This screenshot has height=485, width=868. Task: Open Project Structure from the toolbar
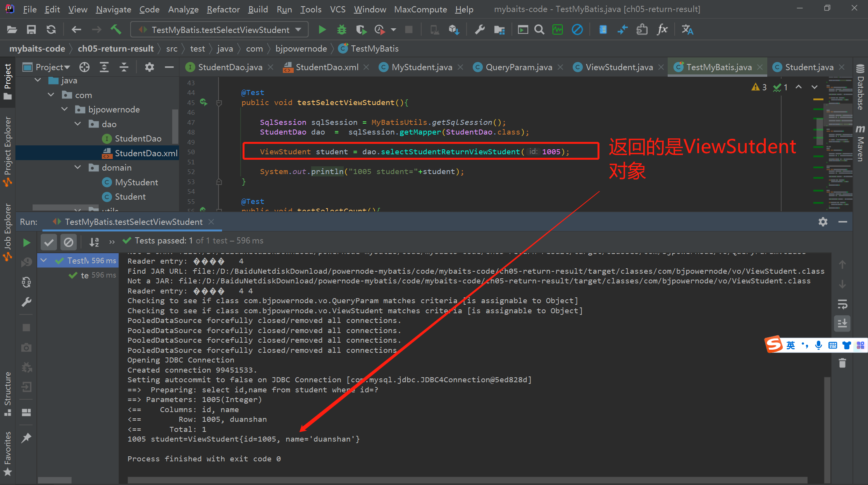499,29
